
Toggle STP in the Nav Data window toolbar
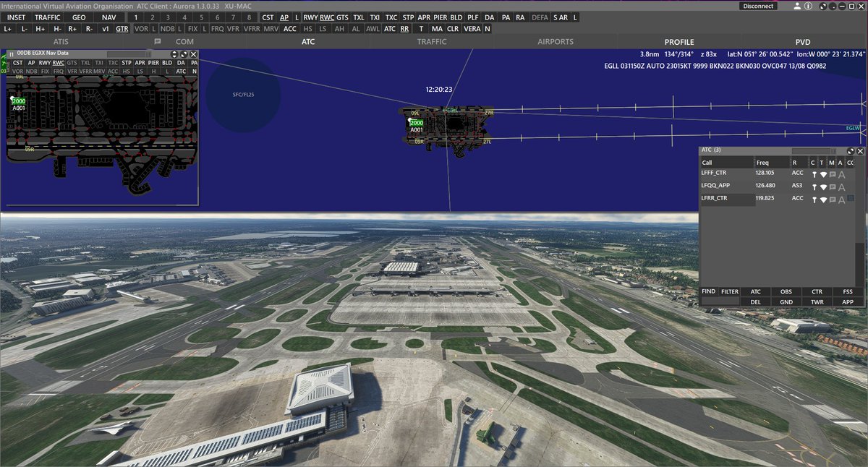(x=127, y=63)
